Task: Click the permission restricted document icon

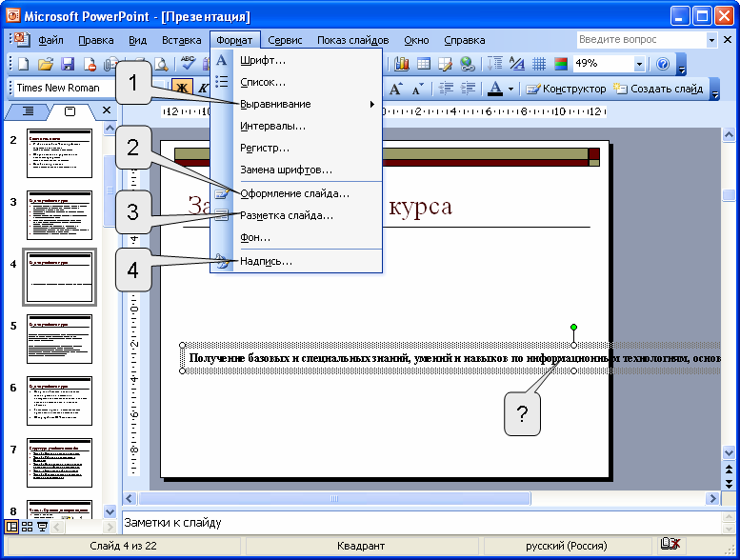Action: click(x=90, y=64)
